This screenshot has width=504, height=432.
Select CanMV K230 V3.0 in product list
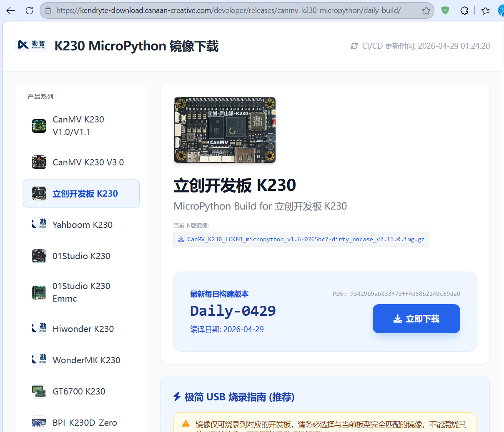pos(81,162)
